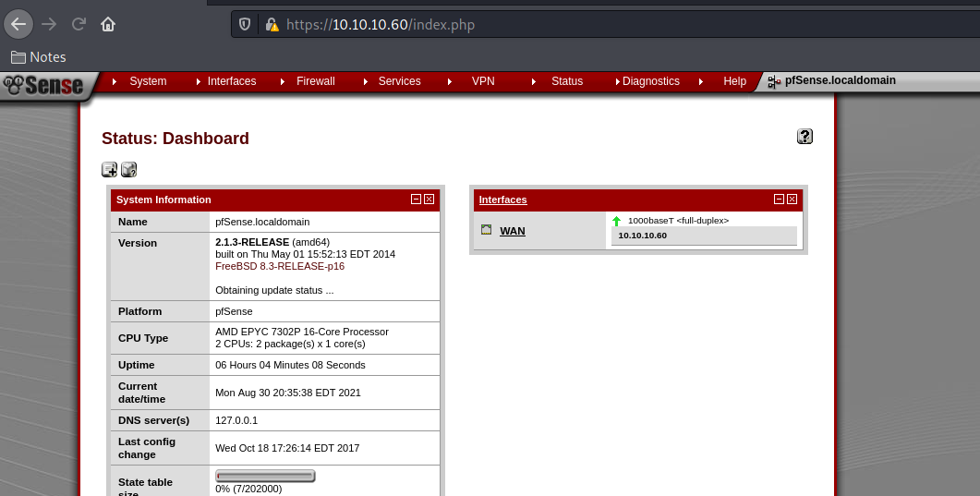
Task: Open the insecure connection padlock warning
Action: (x=272, y=24)
